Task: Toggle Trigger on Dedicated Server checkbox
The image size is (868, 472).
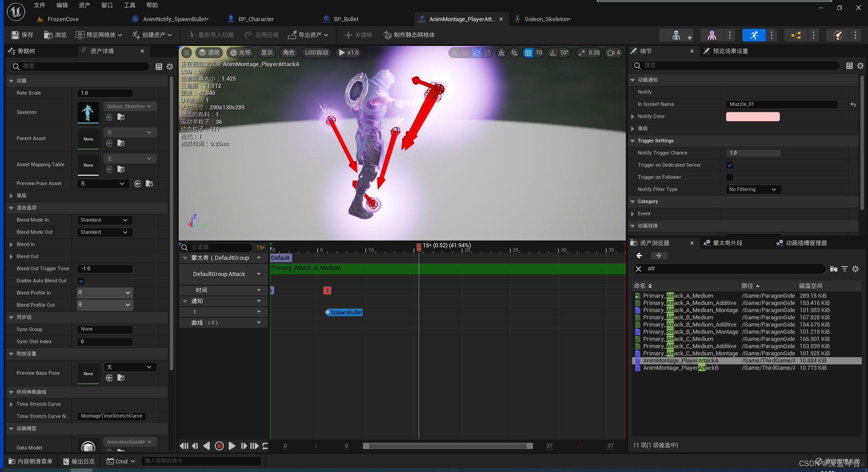Action: coord(730,165)
